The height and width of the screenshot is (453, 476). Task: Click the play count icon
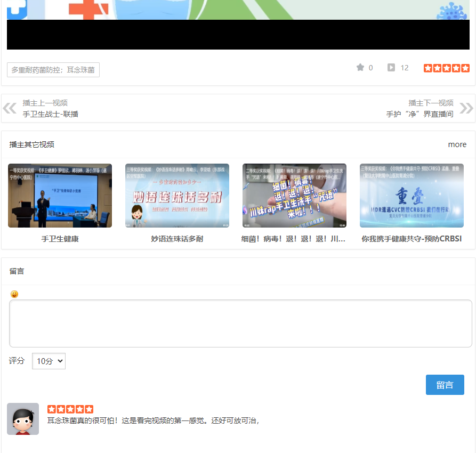[x=391, y=68]
